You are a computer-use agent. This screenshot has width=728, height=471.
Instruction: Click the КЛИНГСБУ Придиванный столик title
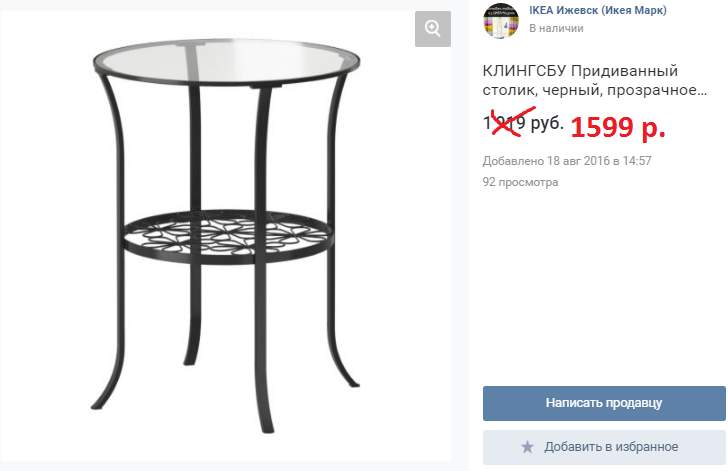594,80
